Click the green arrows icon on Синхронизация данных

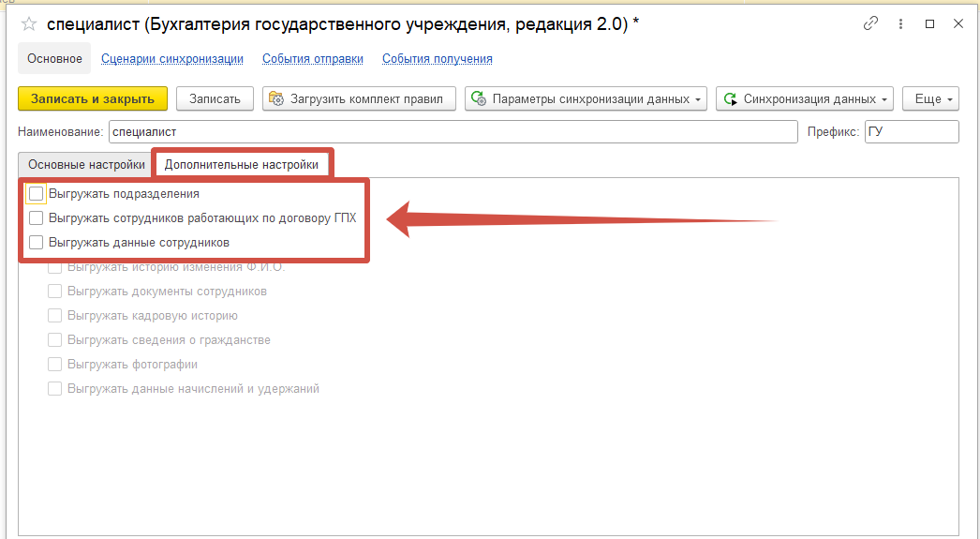click(730, 98)
